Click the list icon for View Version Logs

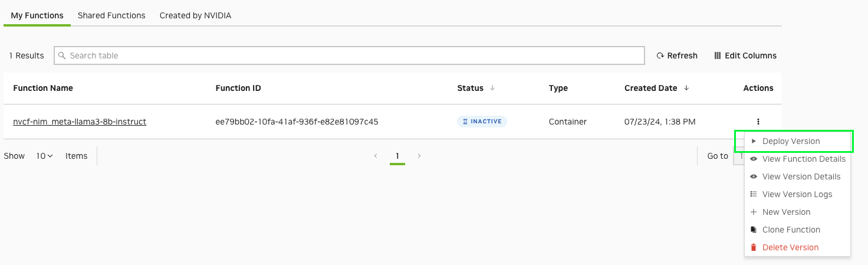tap(753, 194)
